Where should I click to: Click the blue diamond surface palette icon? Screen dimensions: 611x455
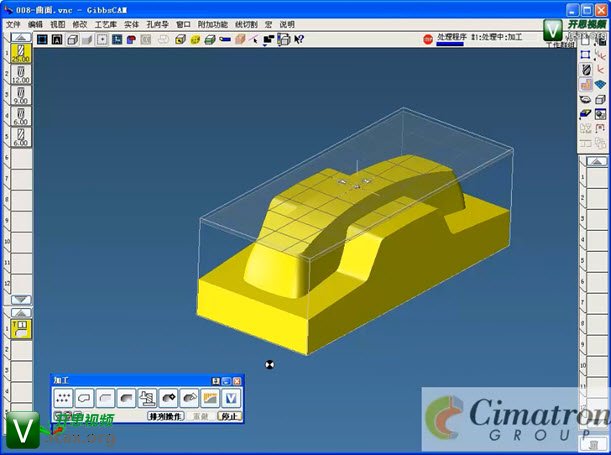click(600, 85)
